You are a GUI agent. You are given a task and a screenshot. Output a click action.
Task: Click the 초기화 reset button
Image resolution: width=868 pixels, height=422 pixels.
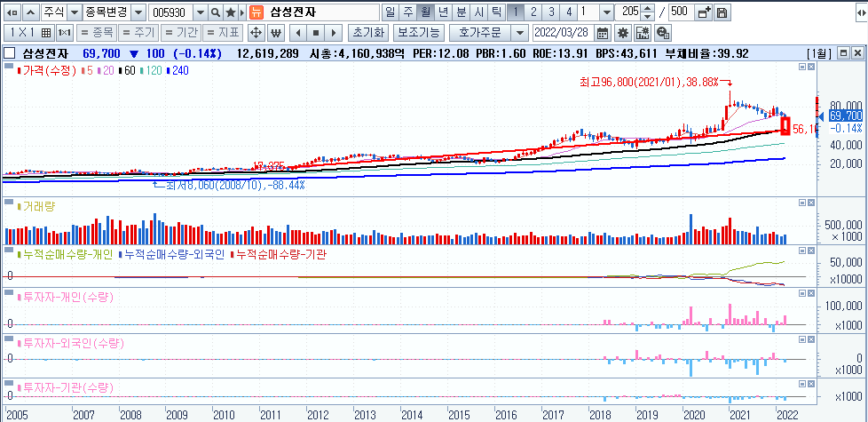[x=368, y=33]
